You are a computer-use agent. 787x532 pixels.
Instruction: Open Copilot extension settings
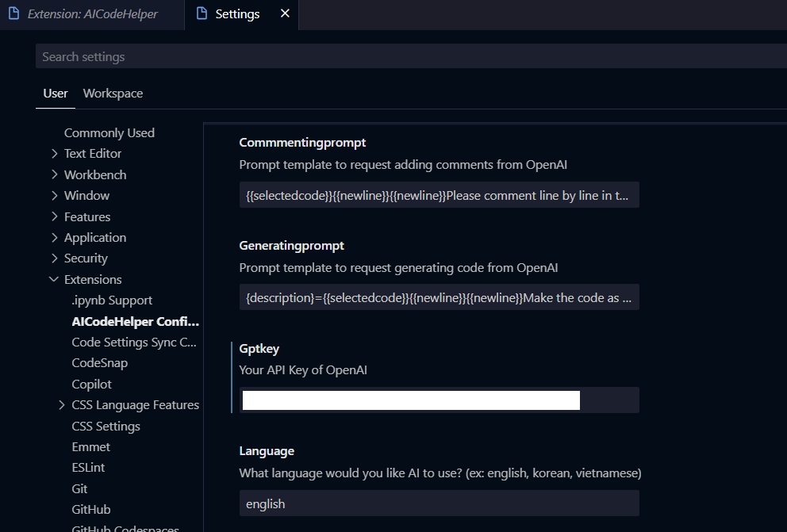coord(92,384)
